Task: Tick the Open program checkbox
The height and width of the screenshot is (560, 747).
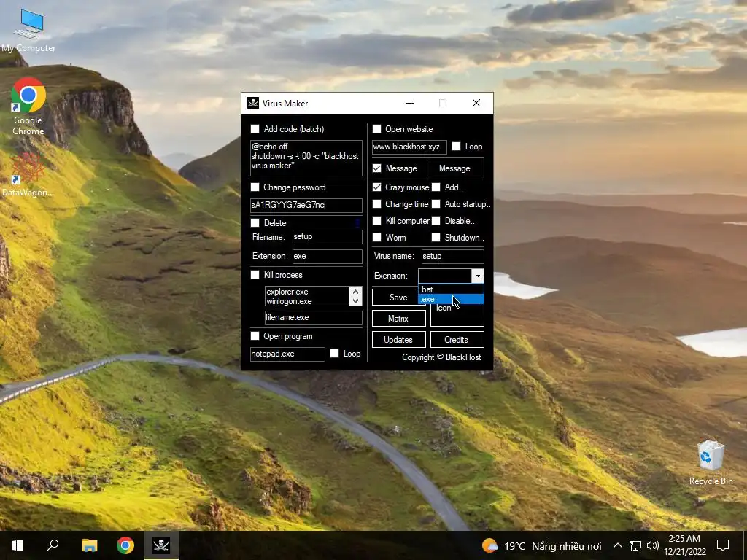Action: click(x=255, y=336)
